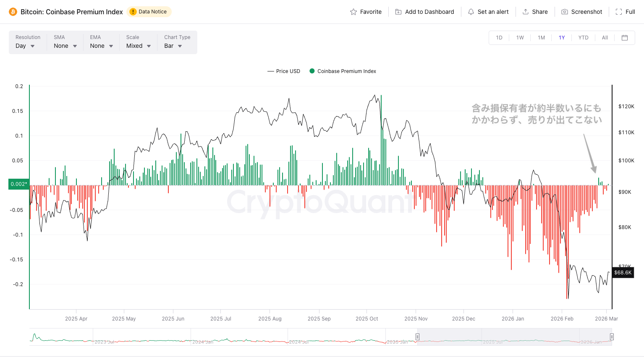644x357 pixels.
Task: Click the Screenshot camera icon
Action: [x=565, y=12]
